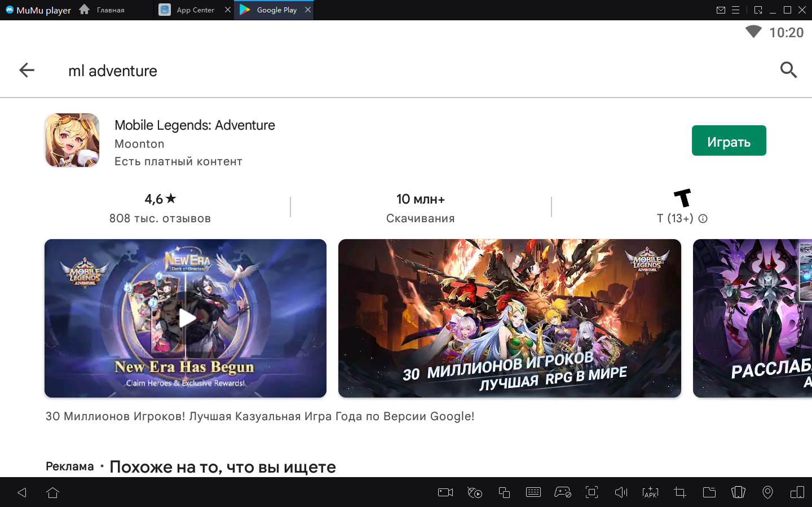Switch to the Главная home tab

[x=110, y=10]
